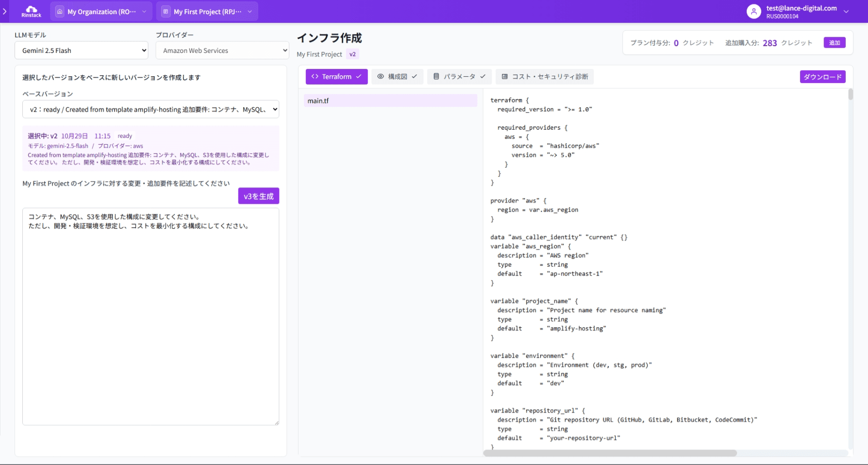Click the horizontal scrollbar under the code
The height and width of the screenshot is (465, 868).
coord(610,453)
